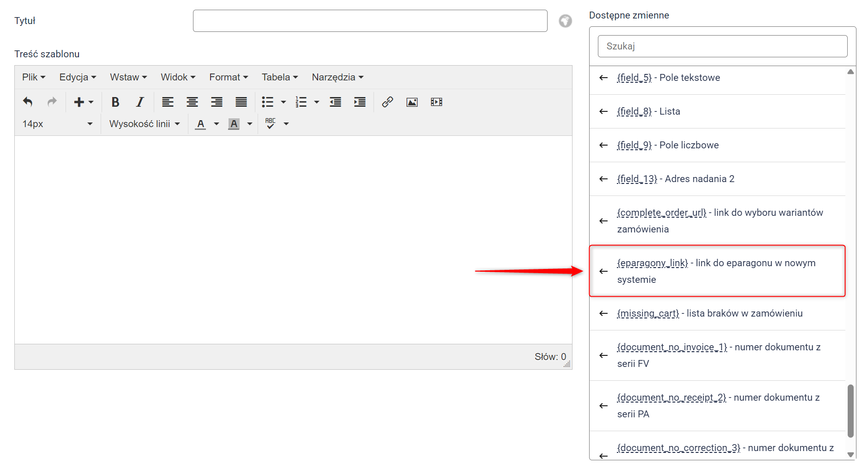868x470 pixels.
Task: Toggle Italic formatting
Action: click(140, 102)
